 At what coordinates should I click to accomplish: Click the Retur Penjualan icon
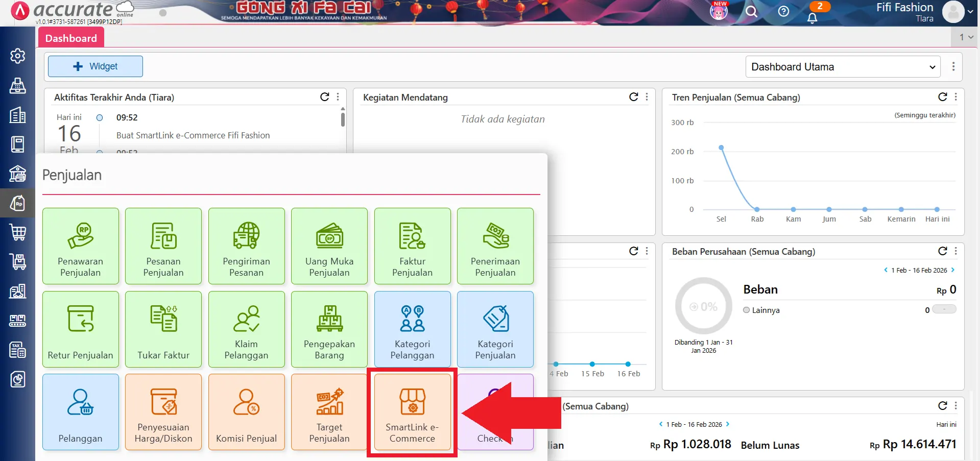tap(80, 329)
